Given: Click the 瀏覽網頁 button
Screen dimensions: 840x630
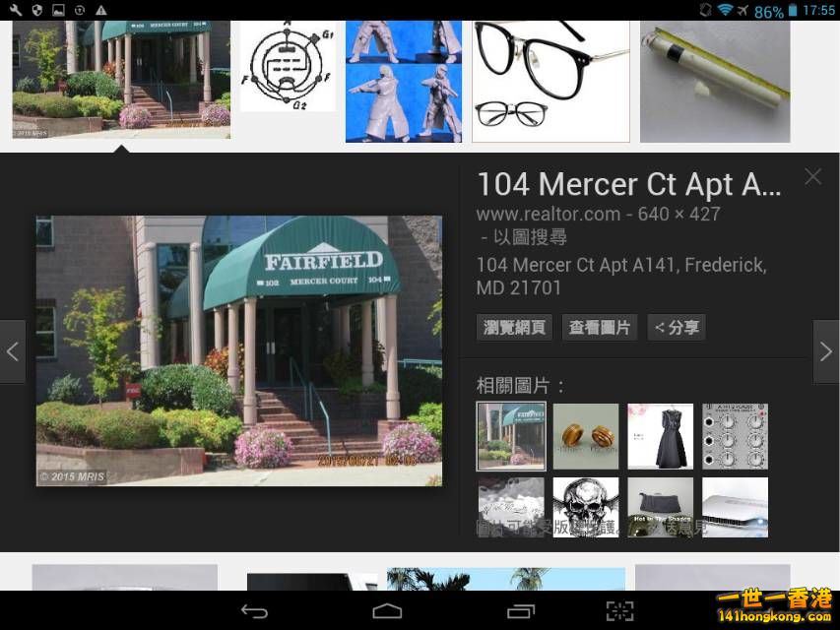Looking at the screenshot, I should [x=514, y=328].
